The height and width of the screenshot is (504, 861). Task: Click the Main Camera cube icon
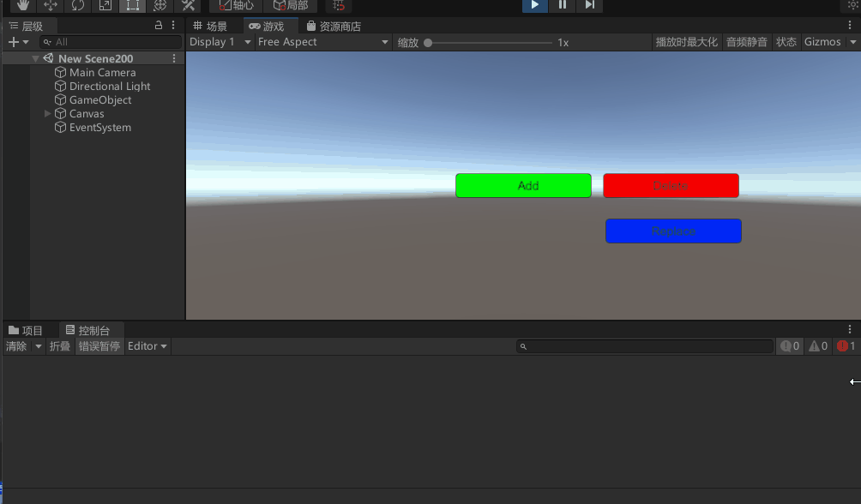(x=60, y=73)
